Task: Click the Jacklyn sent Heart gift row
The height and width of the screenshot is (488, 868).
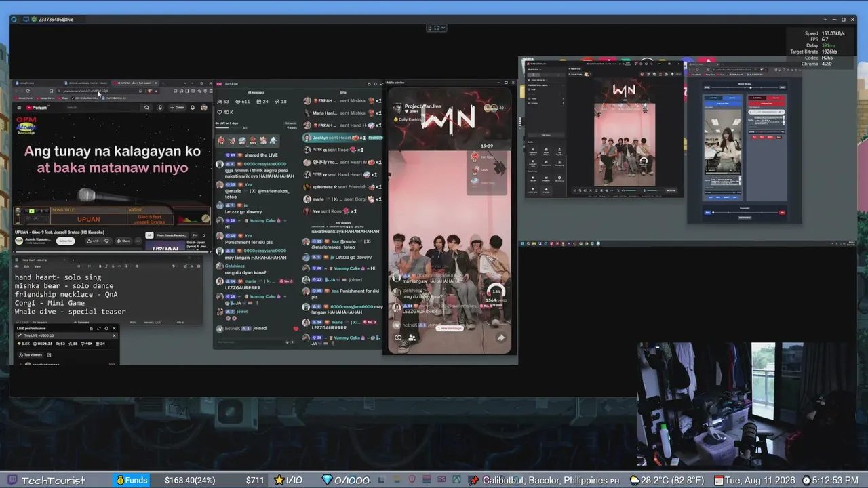Action: coord(342,138)
